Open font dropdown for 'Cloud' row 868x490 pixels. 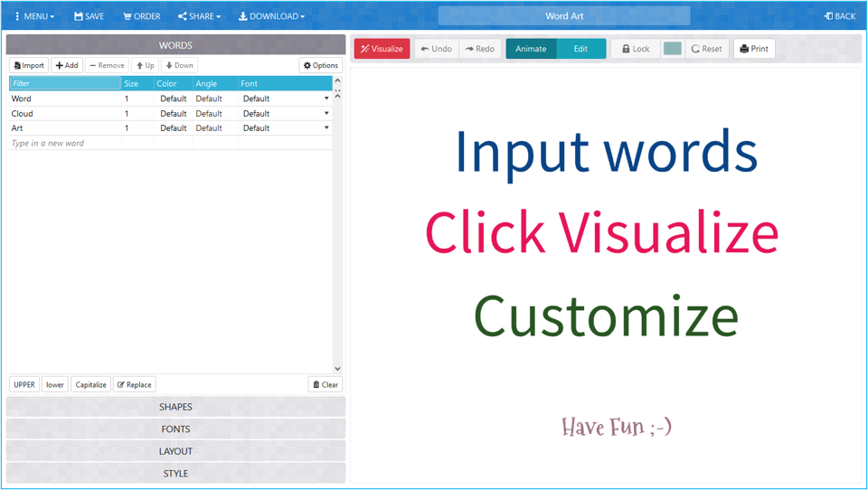click(x=326, y=114)
